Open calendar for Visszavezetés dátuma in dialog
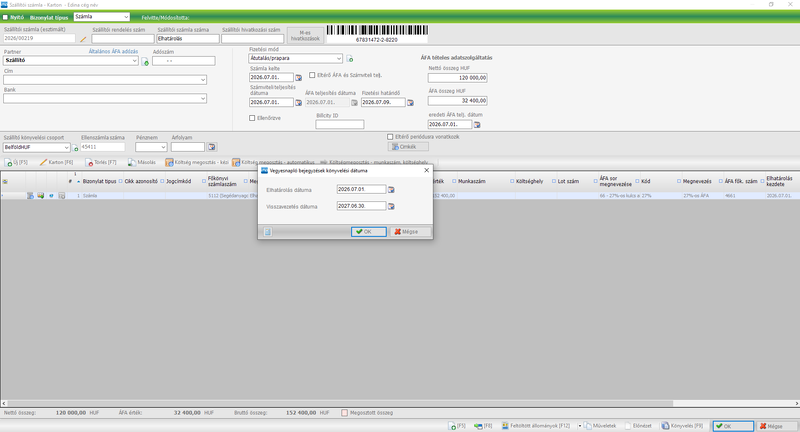The height and width of the screenshot is (432, 800). 391,207
